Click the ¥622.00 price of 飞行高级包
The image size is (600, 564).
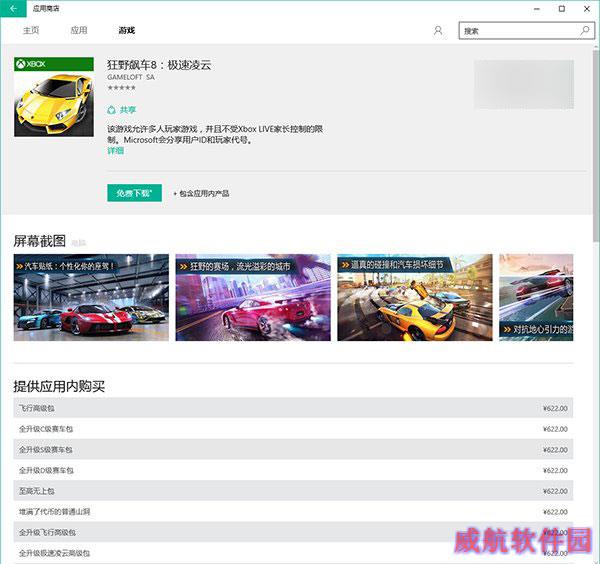point(555,408)
